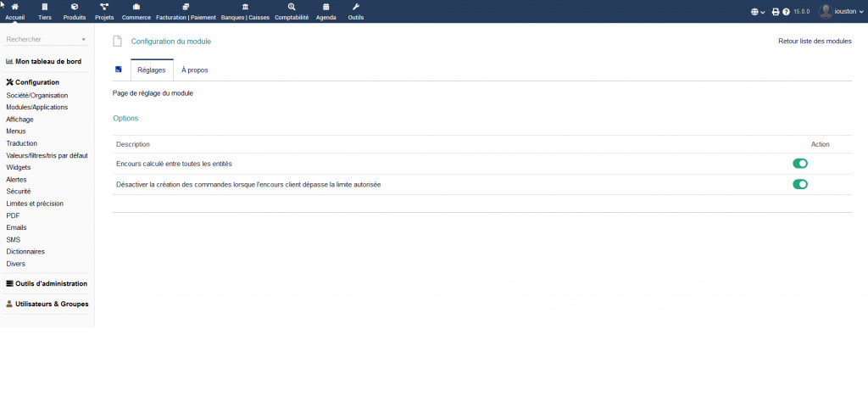This screenshot has height=419, width=868.
Task: Switch to the À propos tab
Action: tap(195, 70)
